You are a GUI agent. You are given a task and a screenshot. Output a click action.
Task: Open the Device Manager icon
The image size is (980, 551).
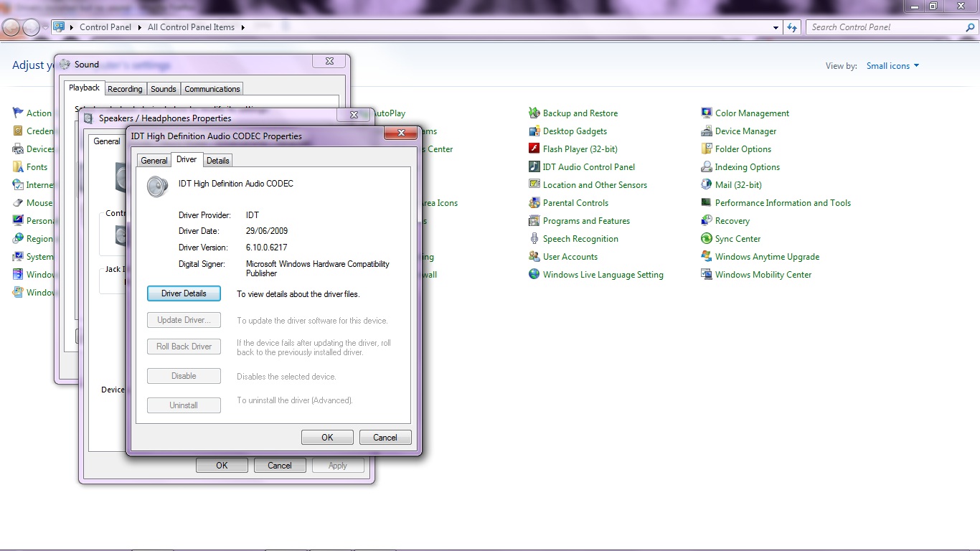(706, 131)
